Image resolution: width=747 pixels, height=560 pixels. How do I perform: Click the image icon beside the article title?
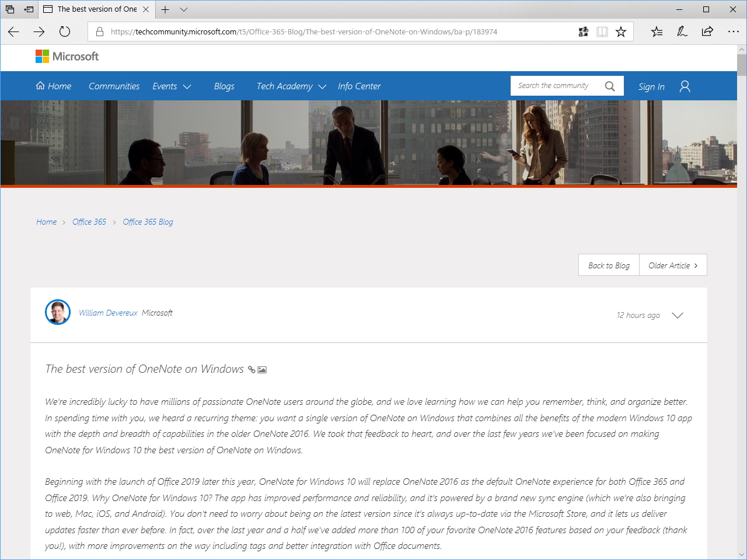click(262, 370)
